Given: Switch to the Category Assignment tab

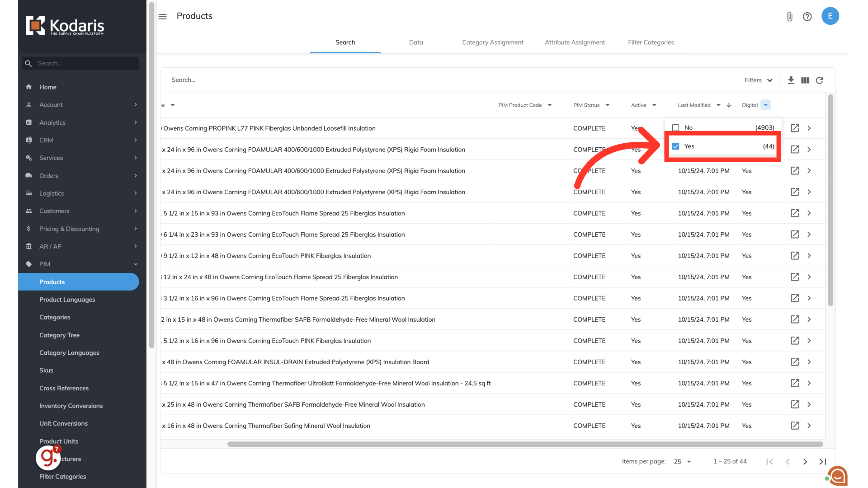Looking at the screenshot, I should [x=492, y=42].
